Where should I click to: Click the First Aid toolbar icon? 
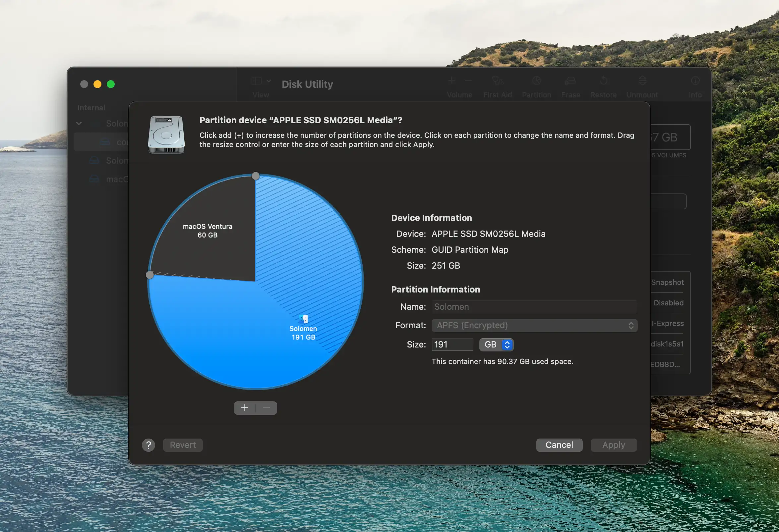coord(498,80)
